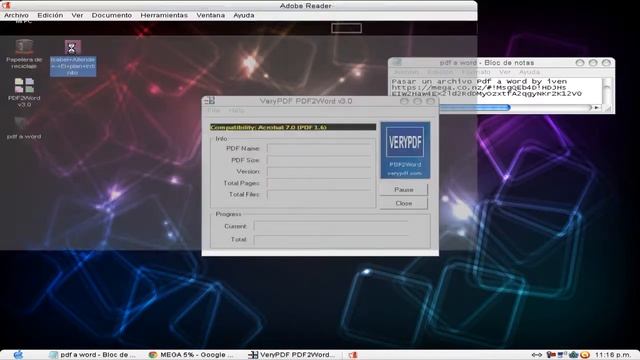Click the Compatibility Acrobat 7.0 text bar
The image size is (640, 360).
(293, 127)
